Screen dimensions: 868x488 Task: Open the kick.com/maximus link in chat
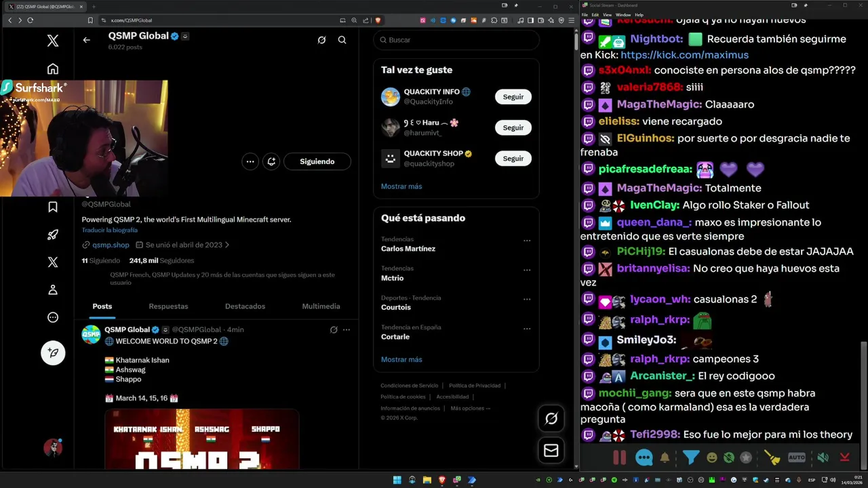tap(684, 55)
